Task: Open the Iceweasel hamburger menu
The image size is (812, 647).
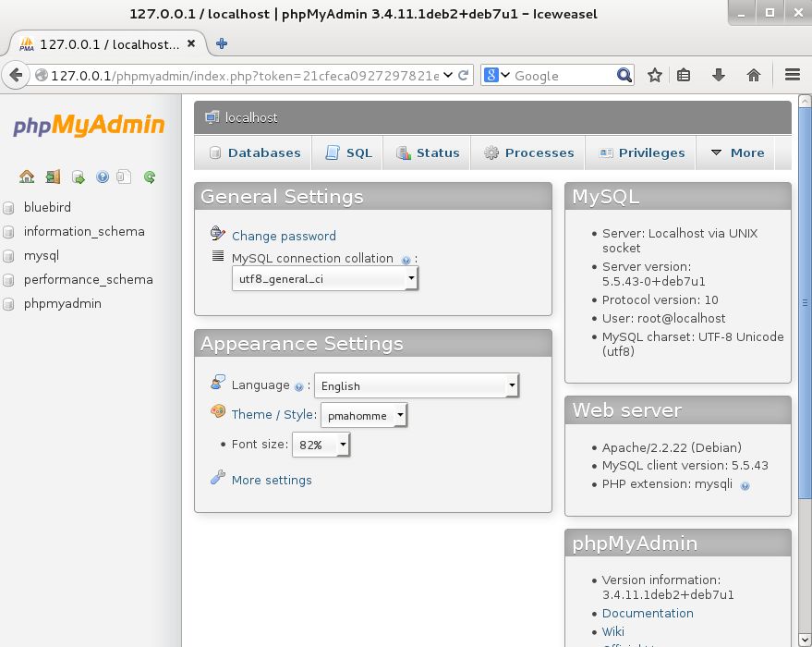Action: [x=792, y=76]
